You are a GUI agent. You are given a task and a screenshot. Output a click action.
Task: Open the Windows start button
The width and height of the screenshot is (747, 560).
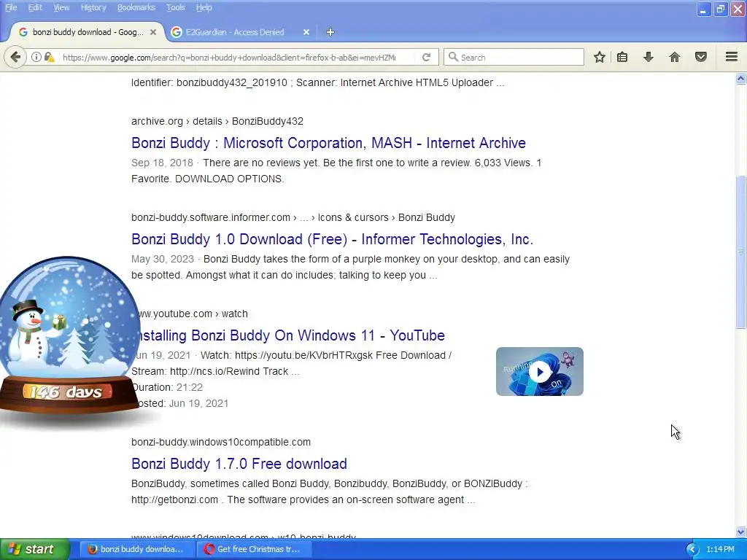(x=34, y=549)
